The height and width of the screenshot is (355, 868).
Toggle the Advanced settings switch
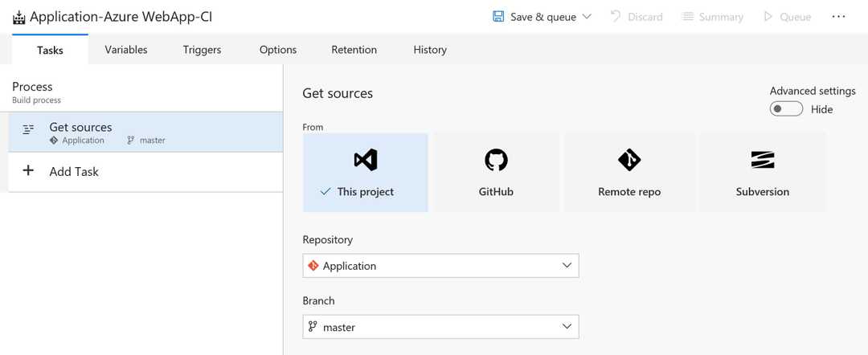pos(785,109)
